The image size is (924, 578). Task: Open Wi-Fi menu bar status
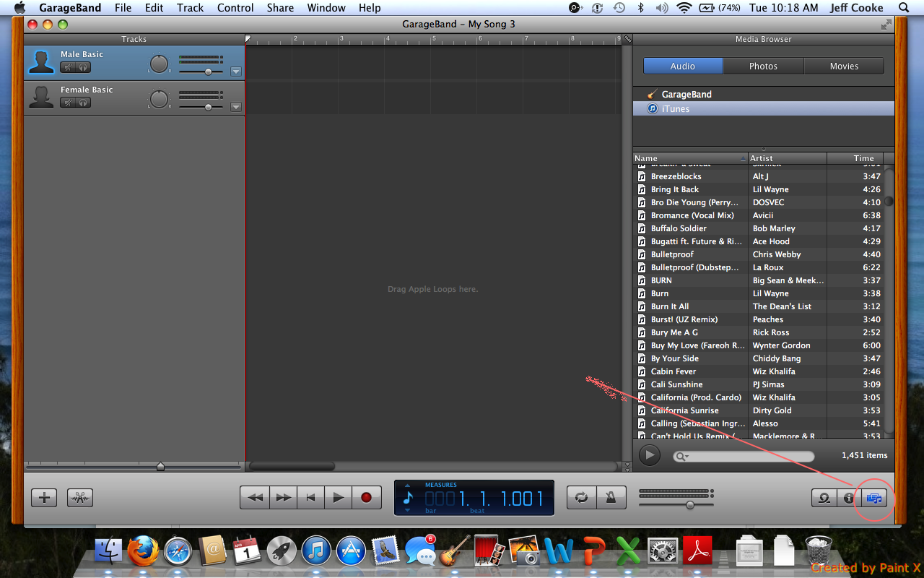[684, 8]
